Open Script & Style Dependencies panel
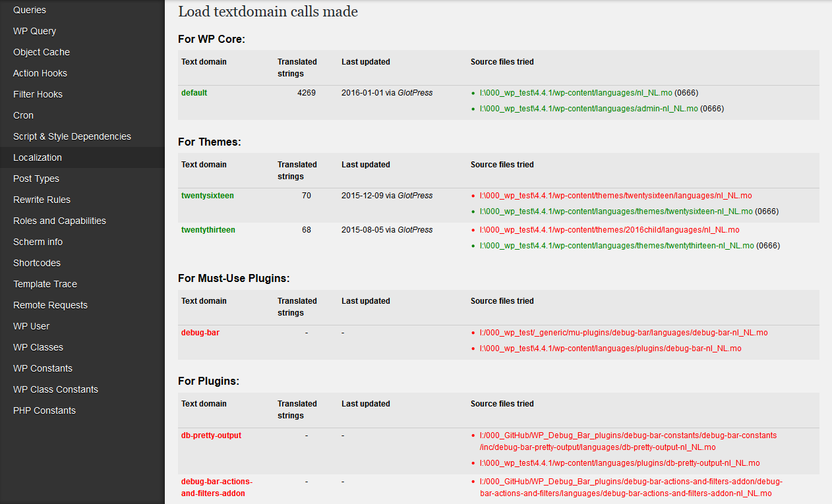 click(82, 136)
